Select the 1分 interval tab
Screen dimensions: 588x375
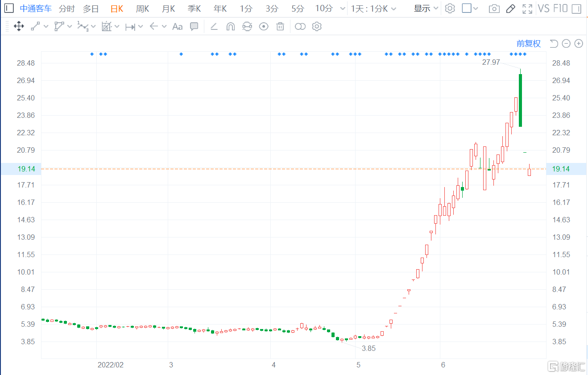246,8
